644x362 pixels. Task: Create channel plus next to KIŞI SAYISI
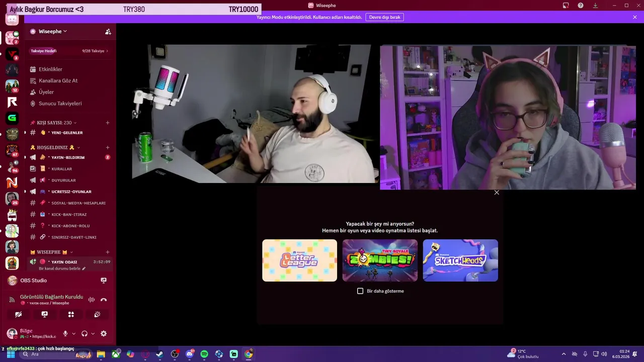108,123
